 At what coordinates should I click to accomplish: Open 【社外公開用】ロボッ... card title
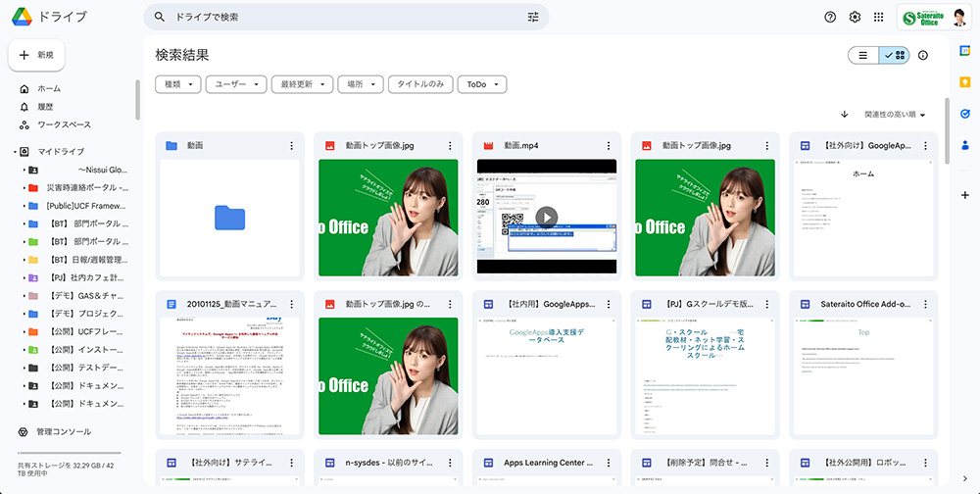(865, 463)
